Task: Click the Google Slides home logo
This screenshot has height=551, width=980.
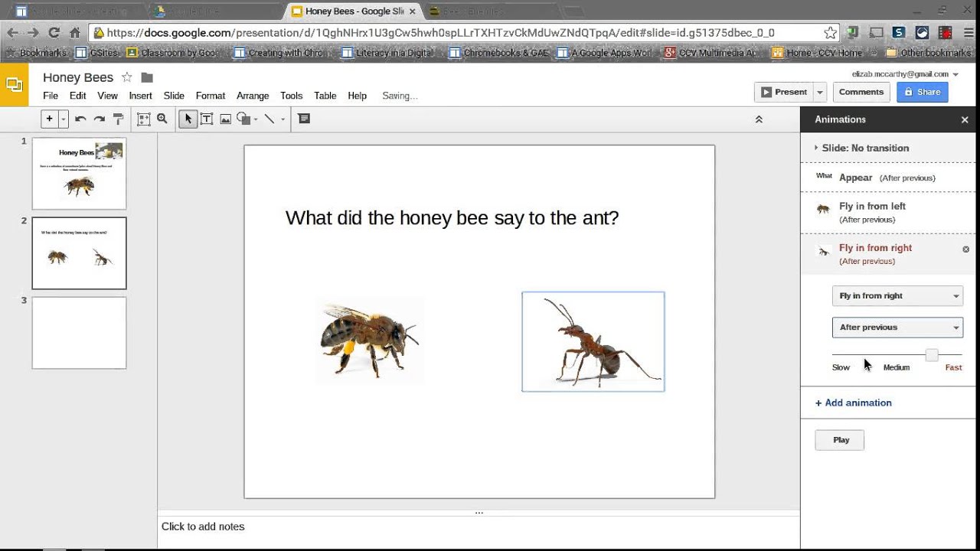Action: click(x=14, y=85)
